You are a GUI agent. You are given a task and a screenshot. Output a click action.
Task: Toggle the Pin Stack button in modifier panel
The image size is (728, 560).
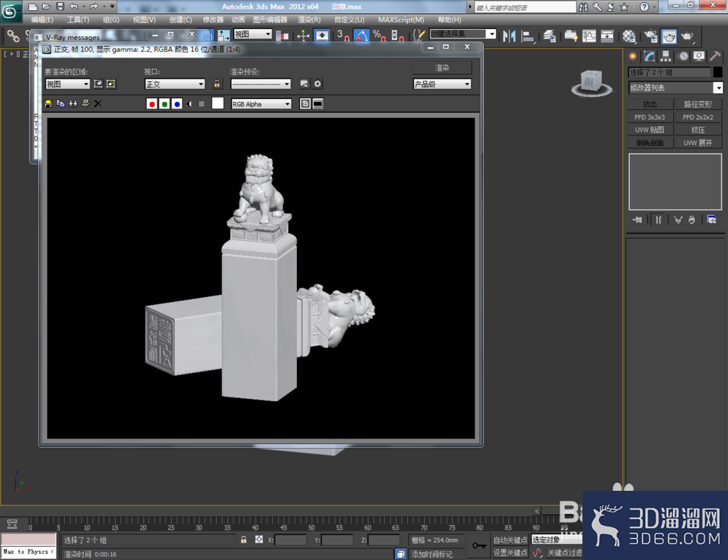[637, 220]
